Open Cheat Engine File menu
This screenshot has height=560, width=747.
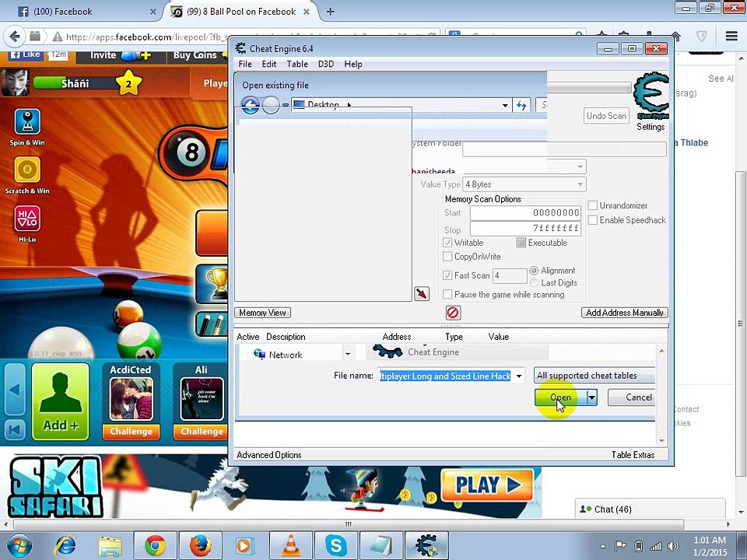tap(245, 64)
